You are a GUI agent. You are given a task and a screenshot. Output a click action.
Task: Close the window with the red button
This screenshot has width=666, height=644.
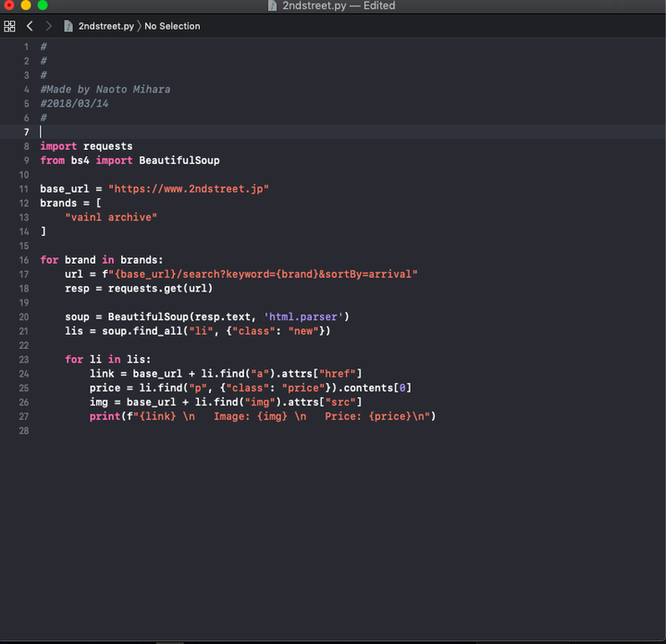click(9, 6)
